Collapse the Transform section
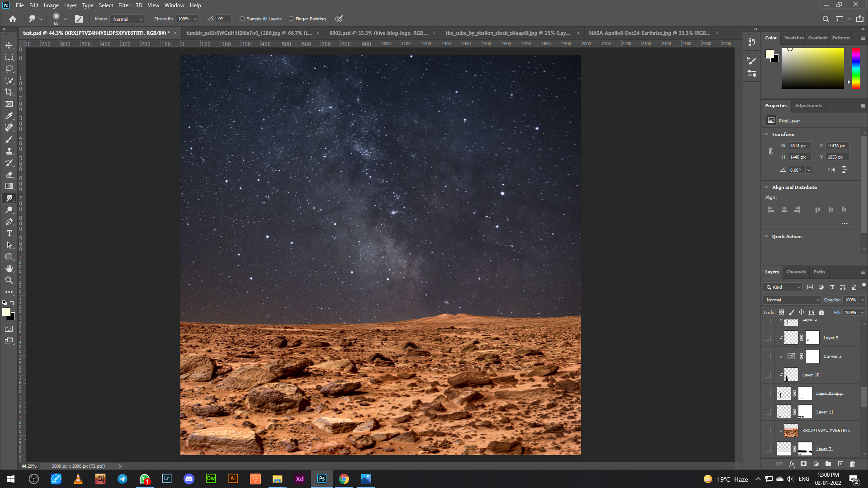The image size is (868, 488). pyautogui.click(x=766, y=134)
